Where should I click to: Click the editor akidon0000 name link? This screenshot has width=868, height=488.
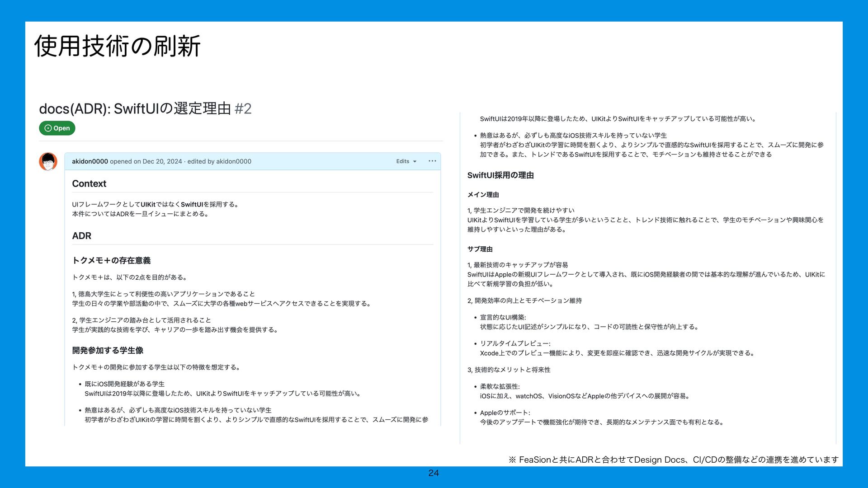click(x=233, y=161)
